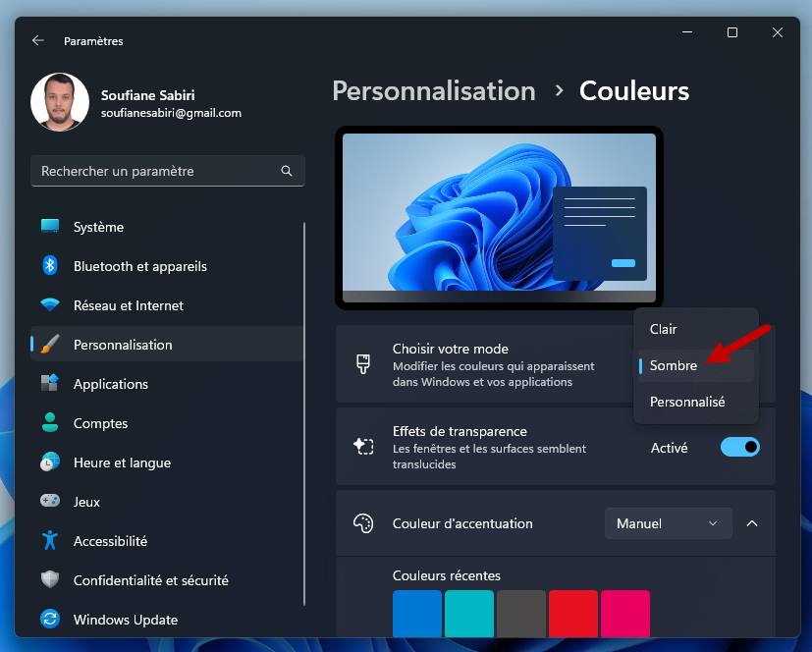Click the accent color palette icon

coord(363,523)
